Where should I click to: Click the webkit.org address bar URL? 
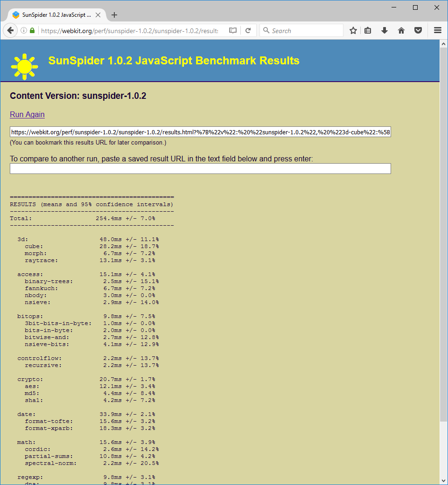pyautogui.click(x=129, y=31)
